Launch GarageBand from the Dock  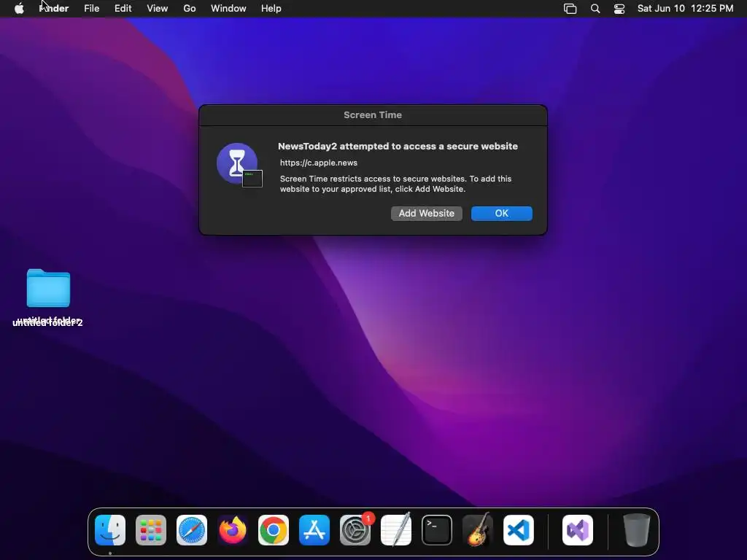(x=478, y=530)
